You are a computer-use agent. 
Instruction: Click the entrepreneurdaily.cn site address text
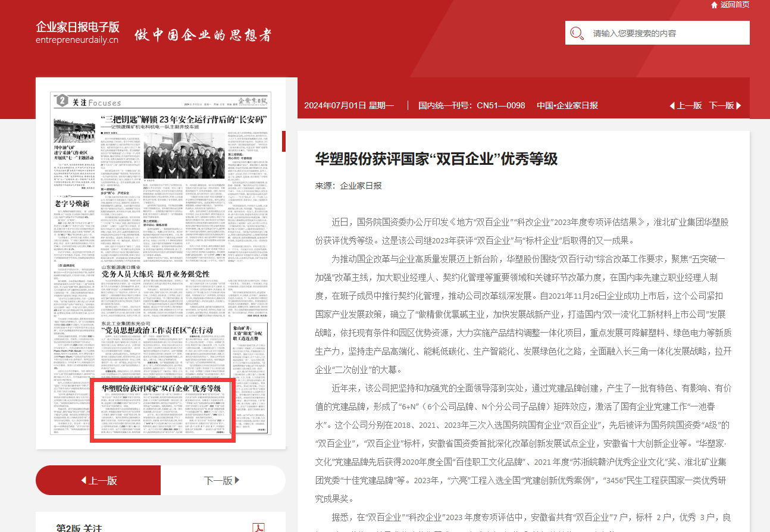[x=77, y=40]
